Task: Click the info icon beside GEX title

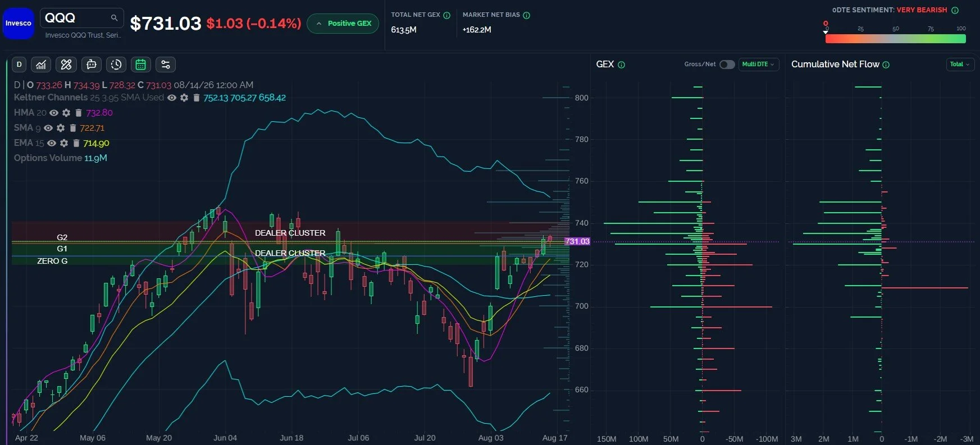Action: coord(621,65)
